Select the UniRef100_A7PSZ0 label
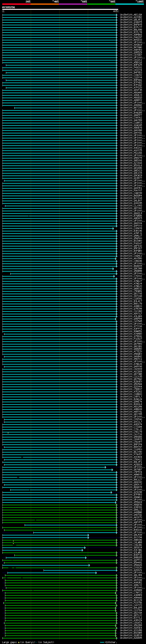The image size is (146, 644). pos(131,87)
